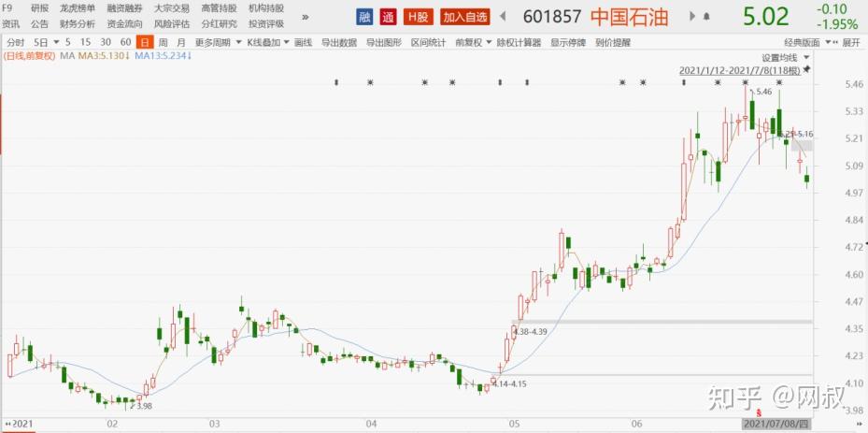Open the K线叠加 overlay dropdown
Image resolution: width=868 pixels, height=433 pixels.
[x=268, y=42]
